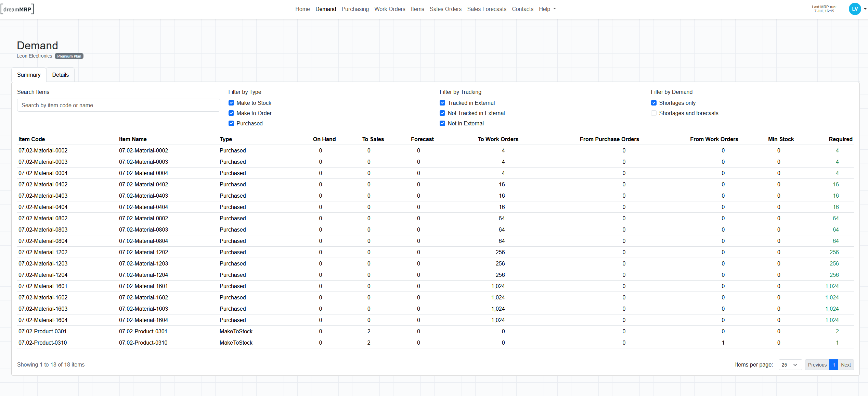This screenshot has width=868, height=396.
Task: Open Work Orders in navigation
Action: click(x=390, y=9)
